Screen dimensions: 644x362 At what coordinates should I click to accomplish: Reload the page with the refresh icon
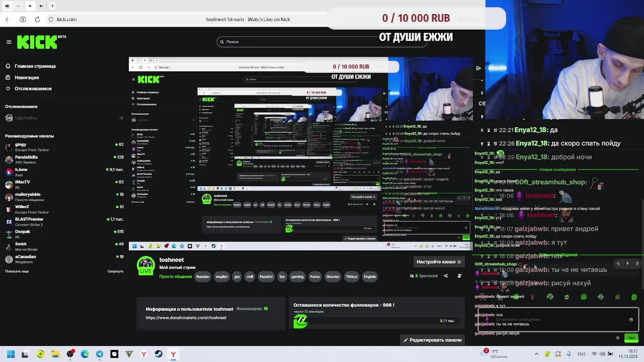click(37, 19)
